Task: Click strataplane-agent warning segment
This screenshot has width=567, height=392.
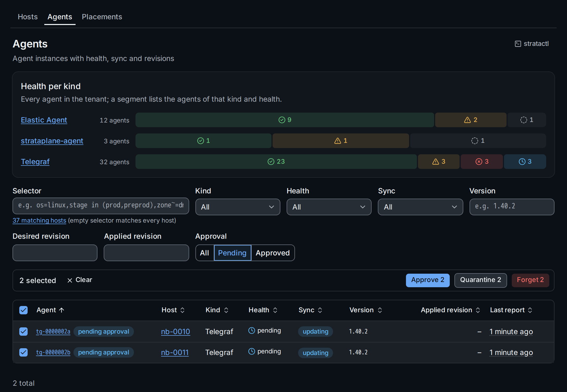Action: (x=341, y=141)
